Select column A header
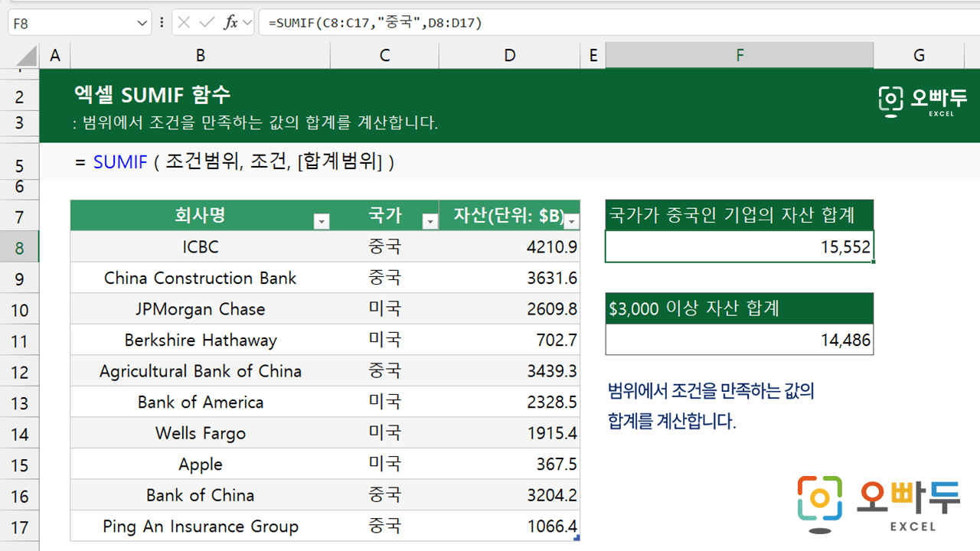The width and height of the screenshot is (980, 551). 54,55
